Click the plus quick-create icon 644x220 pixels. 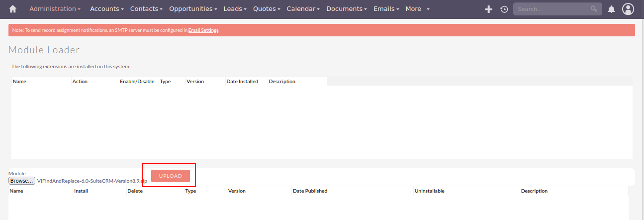coord(488,9)
